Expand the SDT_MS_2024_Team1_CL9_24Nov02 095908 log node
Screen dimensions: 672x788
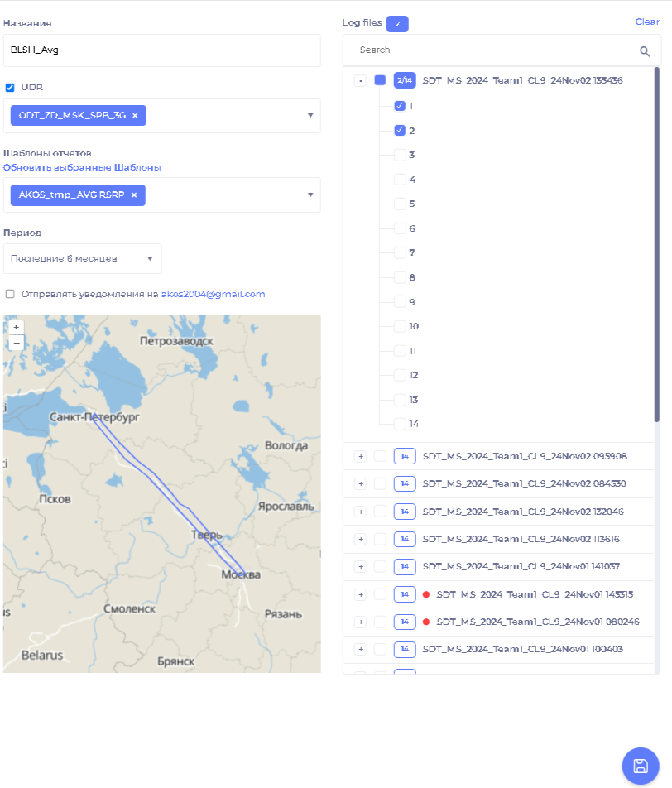point(360,456)
